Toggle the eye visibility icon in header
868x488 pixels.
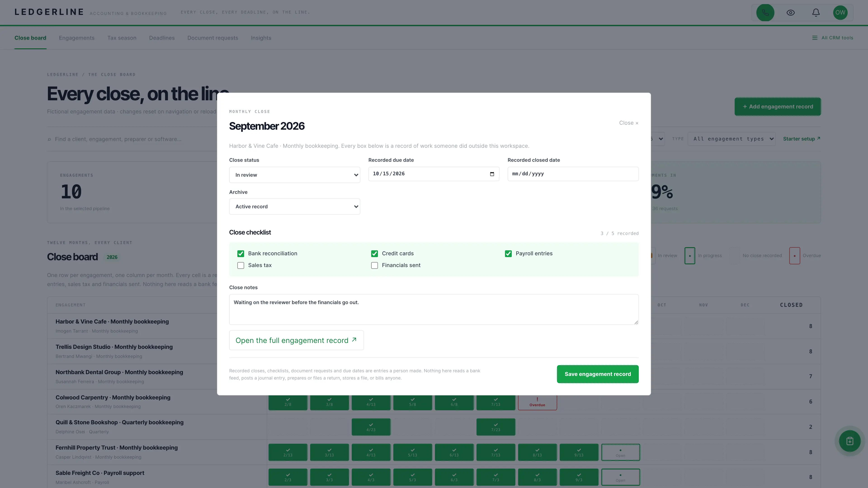click(x=790, y=12)
